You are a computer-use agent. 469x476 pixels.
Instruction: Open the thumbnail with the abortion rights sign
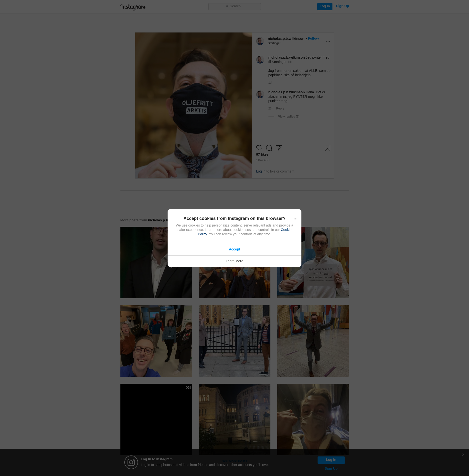pyautogui.click(x=313, y=262)
